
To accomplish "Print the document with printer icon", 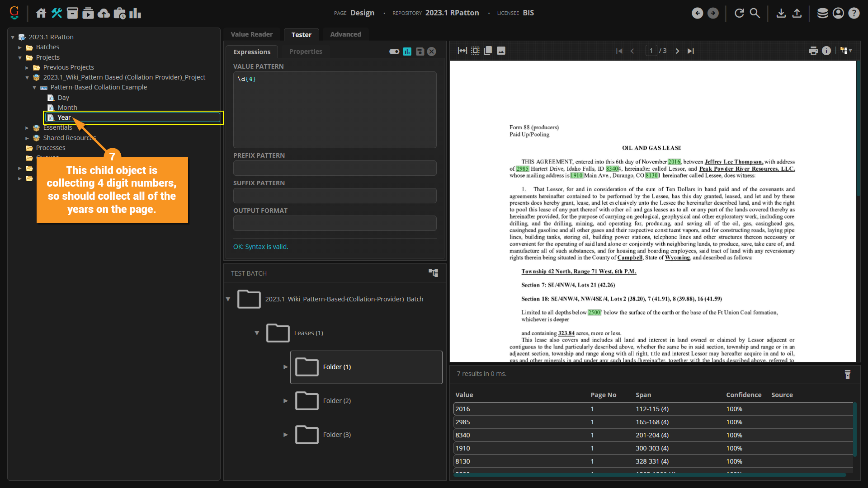I will tap(813, 51).
